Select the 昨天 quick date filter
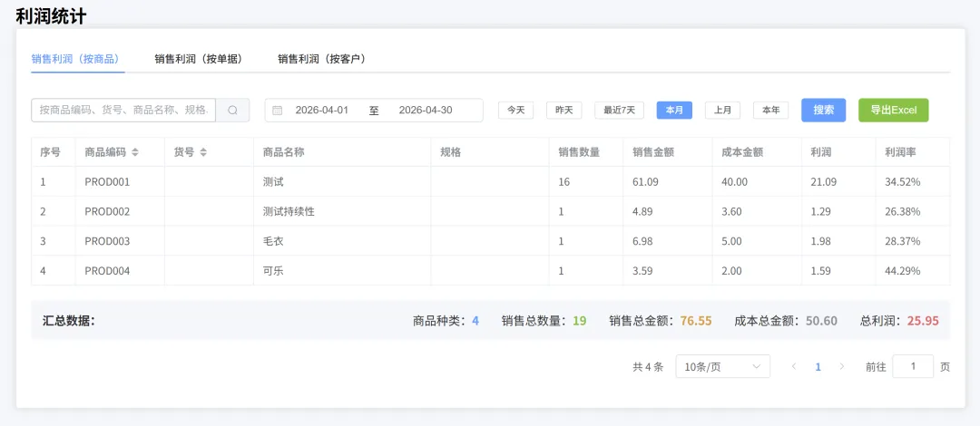980x426 pixels. pos(563,111)
